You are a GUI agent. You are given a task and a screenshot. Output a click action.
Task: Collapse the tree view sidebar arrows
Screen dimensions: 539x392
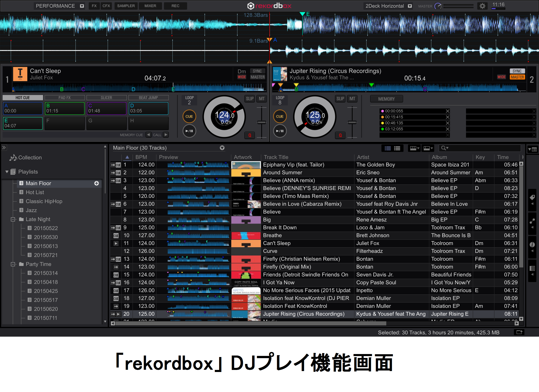tap(4, 147)
